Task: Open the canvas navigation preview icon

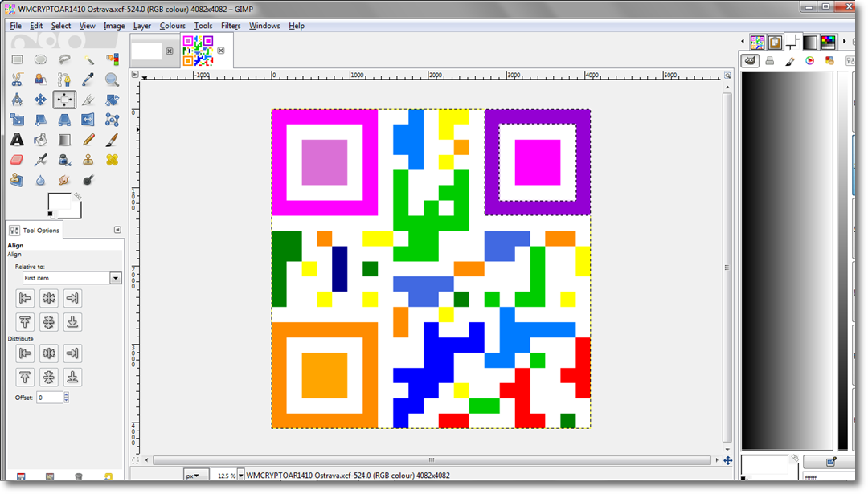Action: tap(728, 460)
